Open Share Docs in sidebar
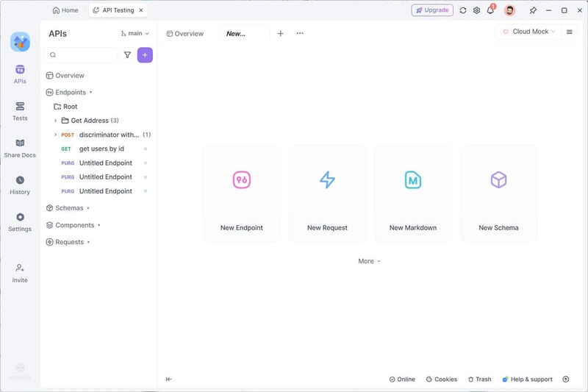588x392 pixels. pos(20,148)
